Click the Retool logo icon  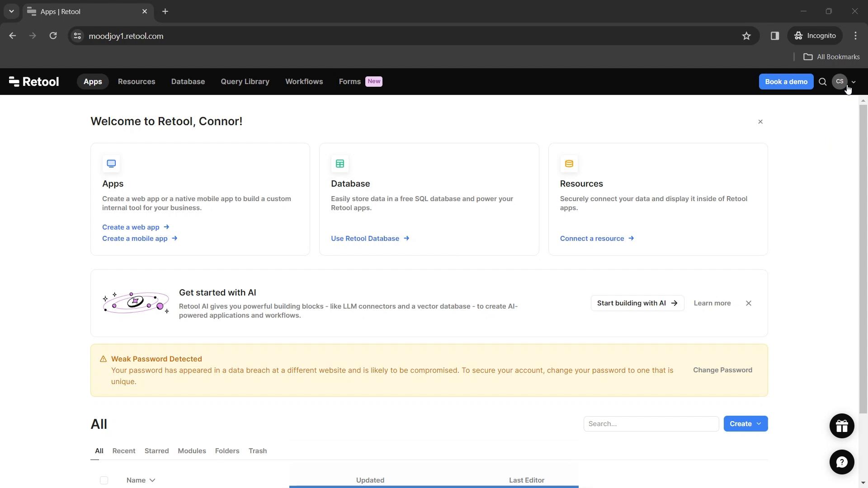[x=13, y=81]
